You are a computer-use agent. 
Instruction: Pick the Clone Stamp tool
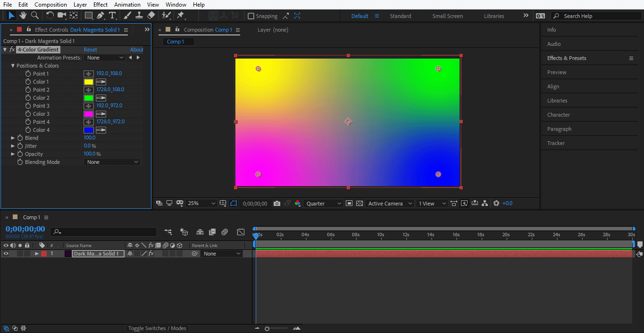point(139,16)
